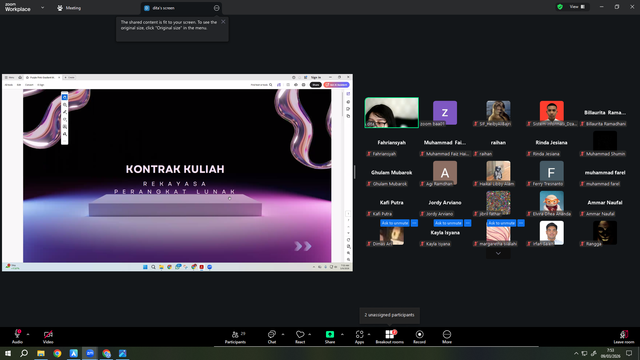640x360 pixels.
Task: Click the green encryption shield icon
Action: (x=560, y=7)
